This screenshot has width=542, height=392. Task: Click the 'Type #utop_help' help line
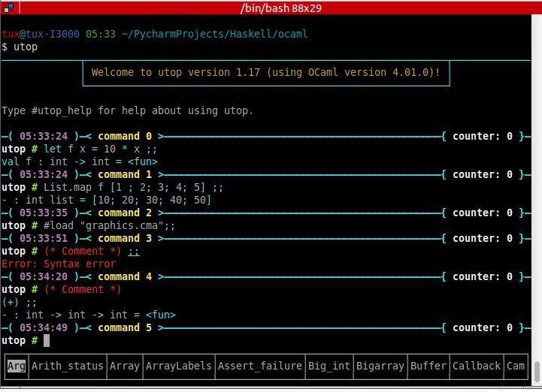click(x=127, y=111)
